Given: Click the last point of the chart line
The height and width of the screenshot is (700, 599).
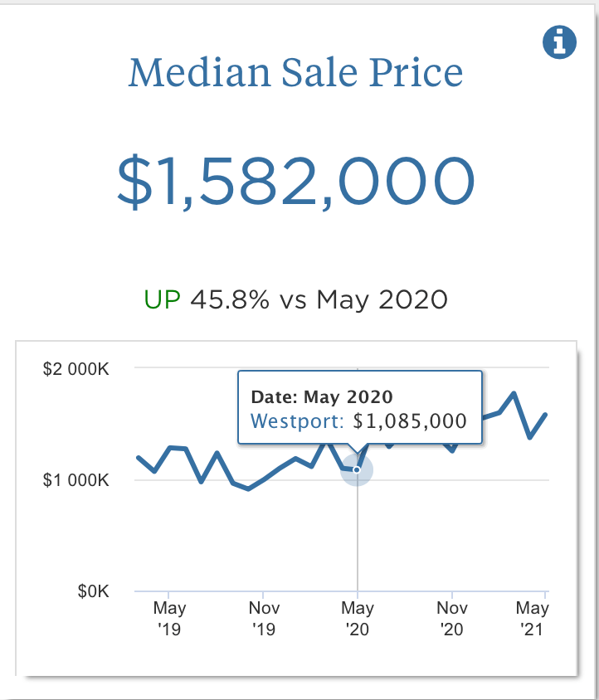Looking at the screenshot, I should click(546, 414).
